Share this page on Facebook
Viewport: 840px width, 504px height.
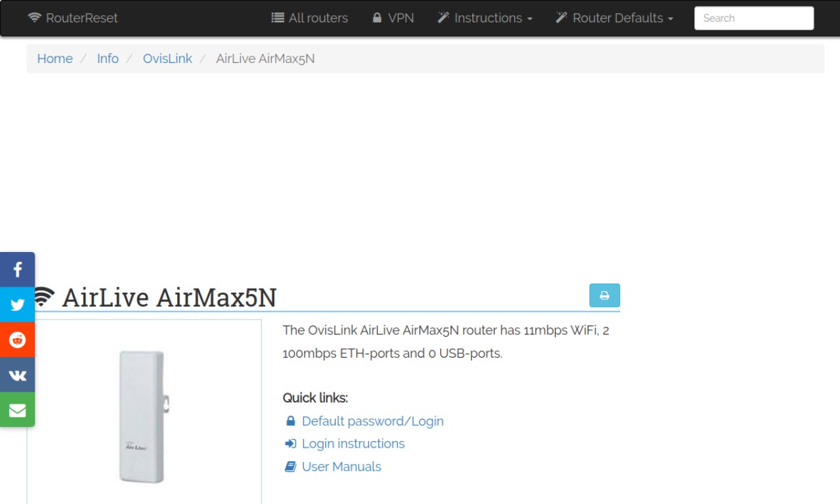pos(17,270)
